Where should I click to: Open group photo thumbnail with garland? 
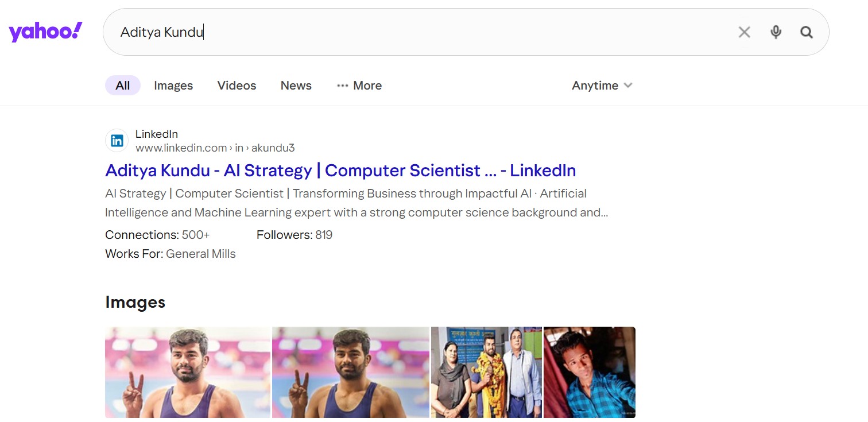[x=486, y=372]
